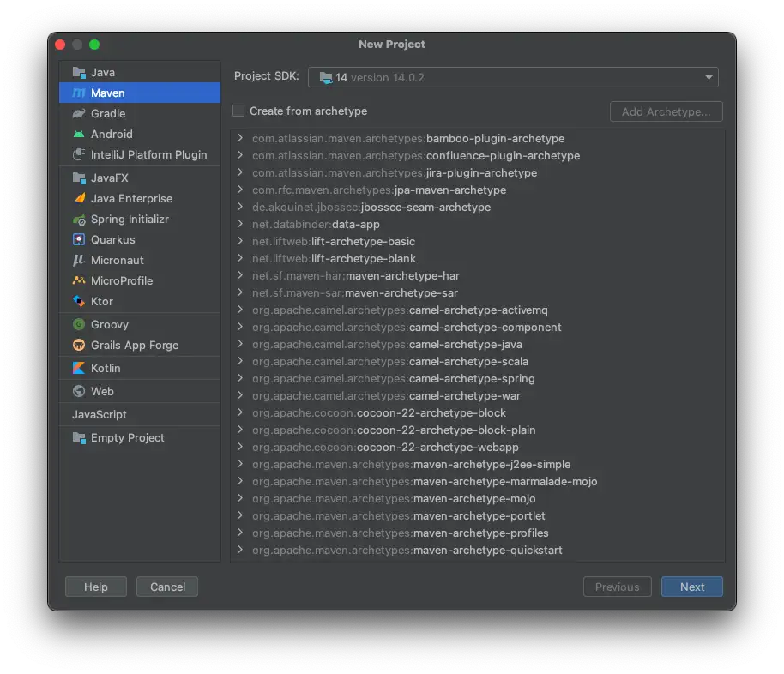Click Add Archetype... button
Image resolution: width=784 pixels, height=674 pixels.
(666, 111)
